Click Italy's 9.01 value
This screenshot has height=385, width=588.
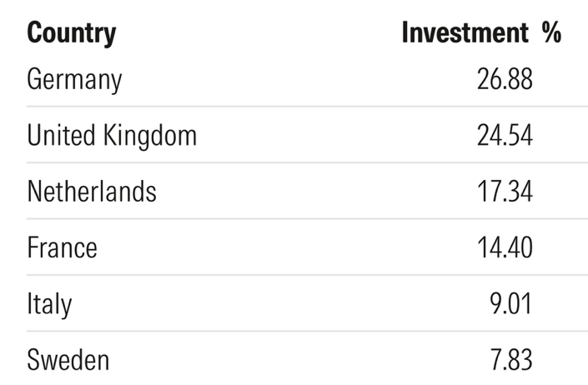tap(510, 303)
